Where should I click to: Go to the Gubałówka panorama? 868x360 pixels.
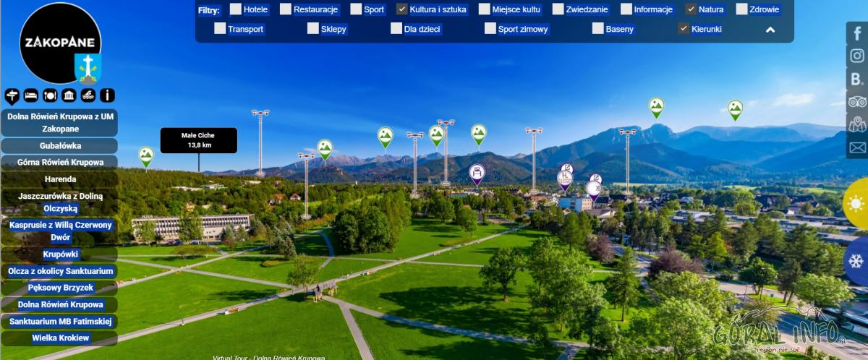tap(59, 146)
